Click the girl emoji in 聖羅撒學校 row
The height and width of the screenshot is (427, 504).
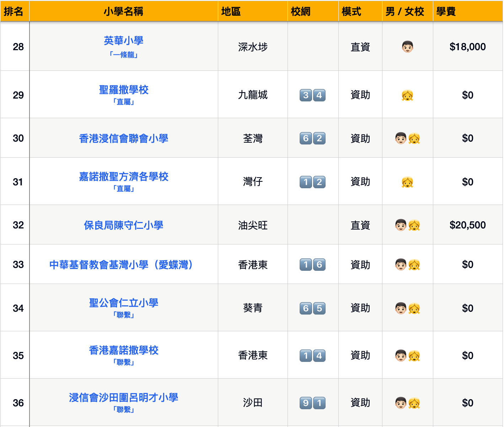pos(407,95)
